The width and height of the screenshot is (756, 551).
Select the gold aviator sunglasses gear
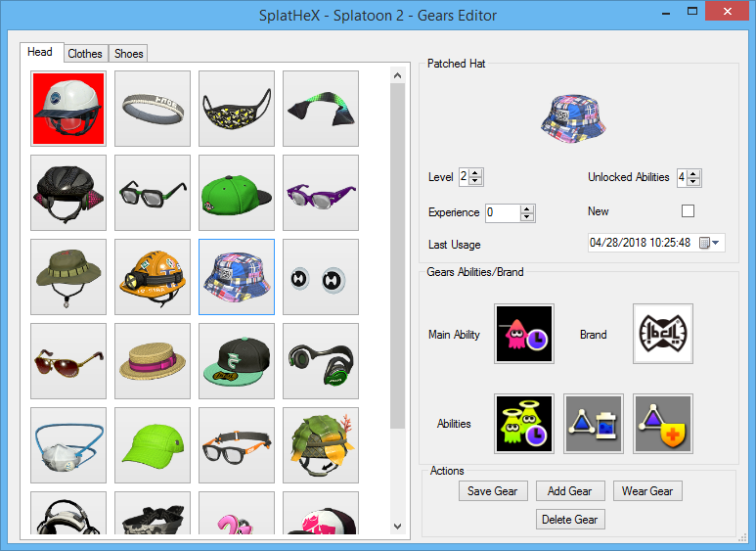pos(68,361)
